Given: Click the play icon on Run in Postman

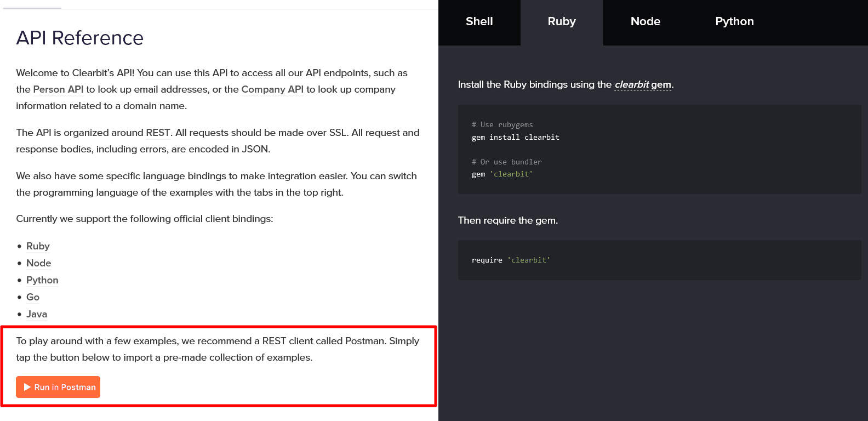Looking at the screenshot, I should coord(27,387).
